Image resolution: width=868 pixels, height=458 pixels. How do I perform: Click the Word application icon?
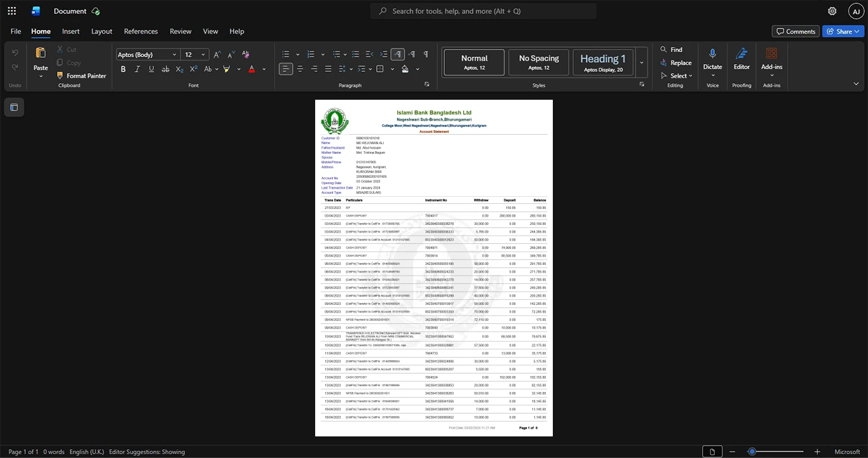tap(36, 11)
